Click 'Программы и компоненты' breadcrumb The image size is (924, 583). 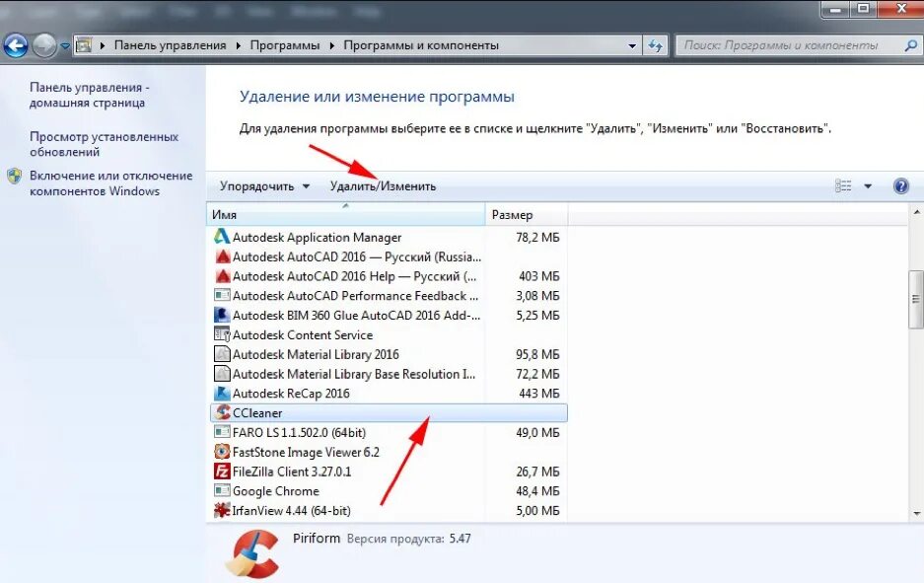421,45
